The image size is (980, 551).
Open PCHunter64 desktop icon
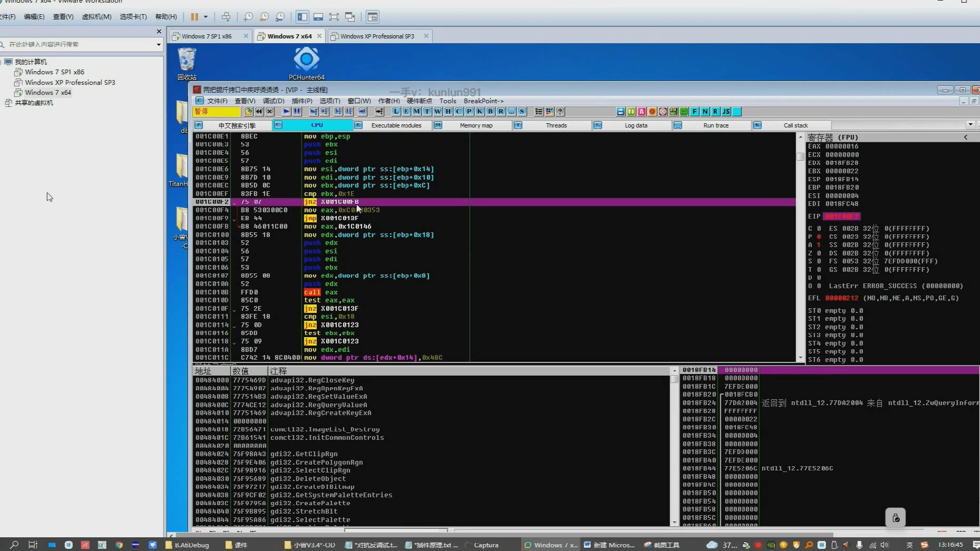tap(306, 63)
